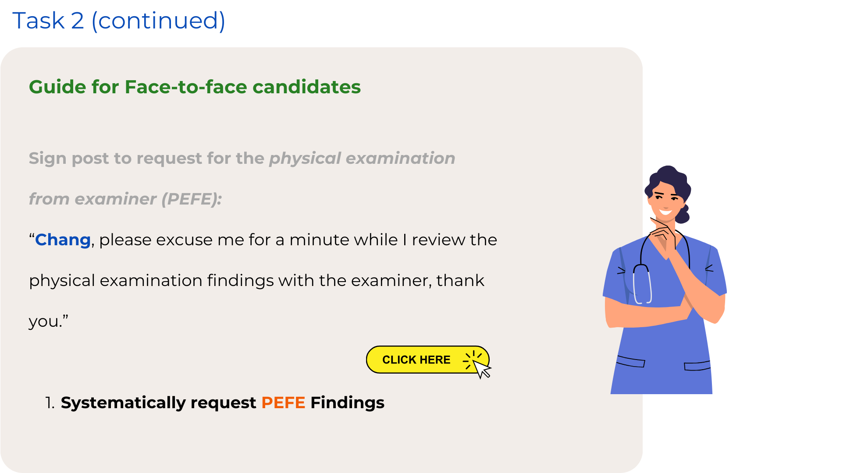Image resolution: width=868 pixels, height=473 pixels.
Task: Select the blue name Chang
Action: tap(63, 240)
